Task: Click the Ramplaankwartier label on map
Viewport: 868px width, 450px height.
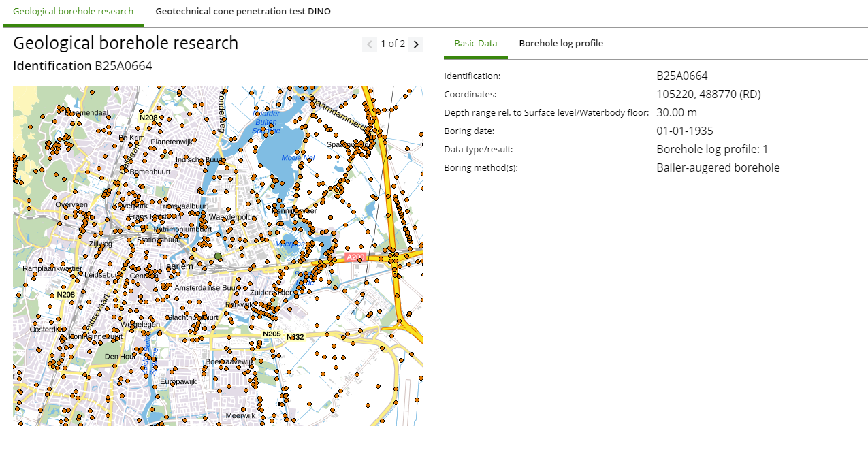Action: (52, 269)
